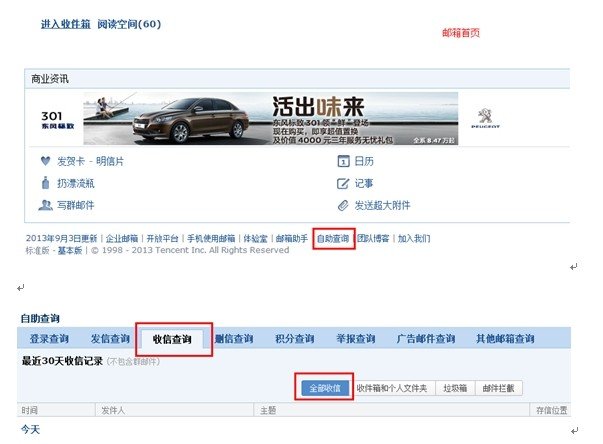Open the 自助查询 footer link
Screen dimensions: 603x444
[333, 239]
